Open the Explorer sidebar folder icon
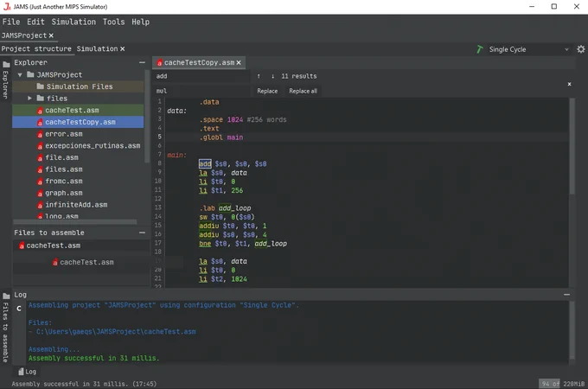The image size is (588, 389). (6, 65)
